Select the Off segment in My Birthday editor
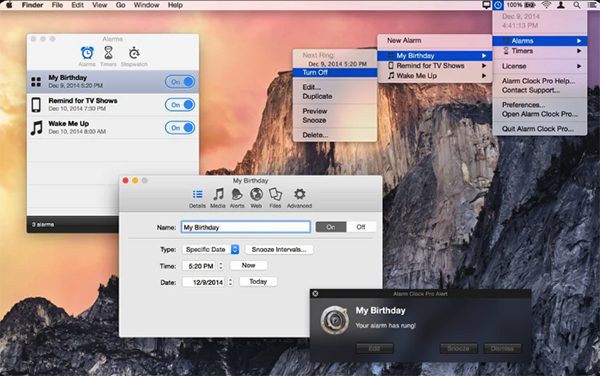The image size is (600, 376). [x=361, y=227]
